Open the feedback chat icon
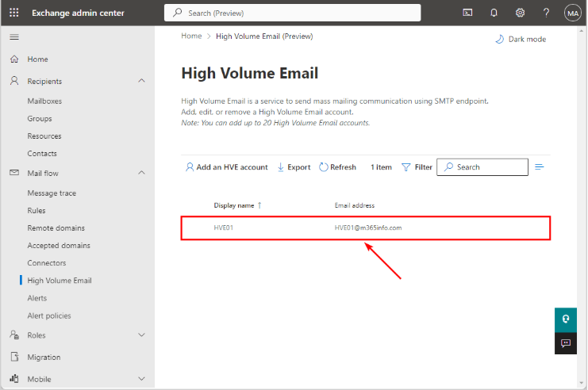 click(566, 343)
